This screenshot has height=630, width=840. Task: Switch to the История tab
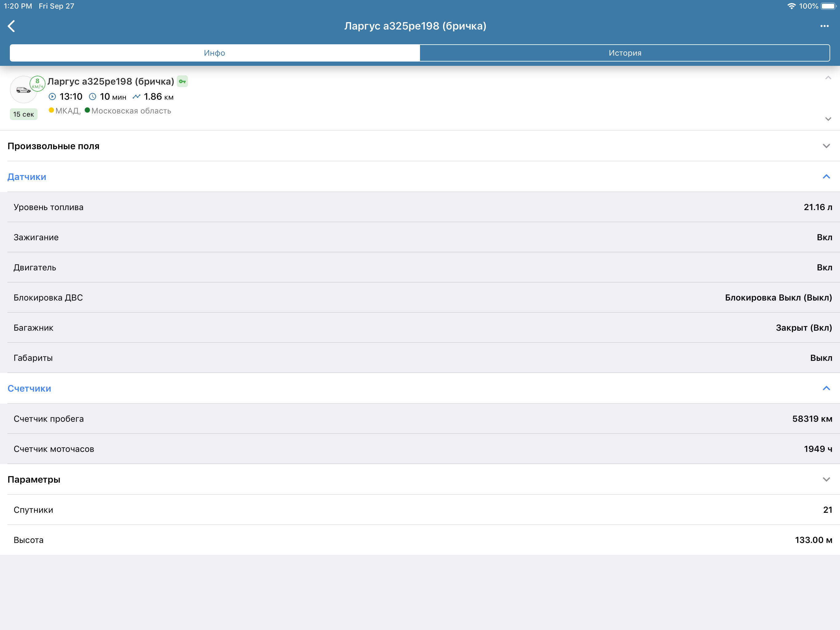click(625, 53)
